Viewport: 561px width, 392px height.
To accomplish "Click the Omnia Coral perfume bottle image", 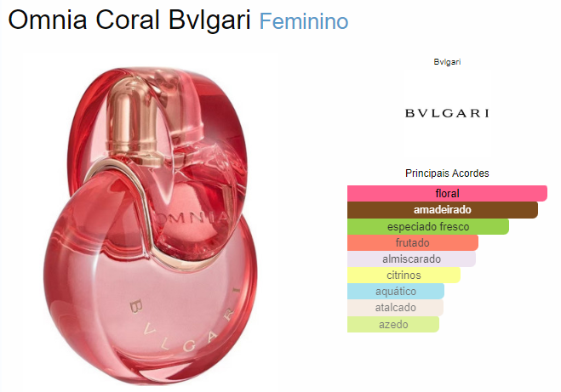I will tap(151, 226).
